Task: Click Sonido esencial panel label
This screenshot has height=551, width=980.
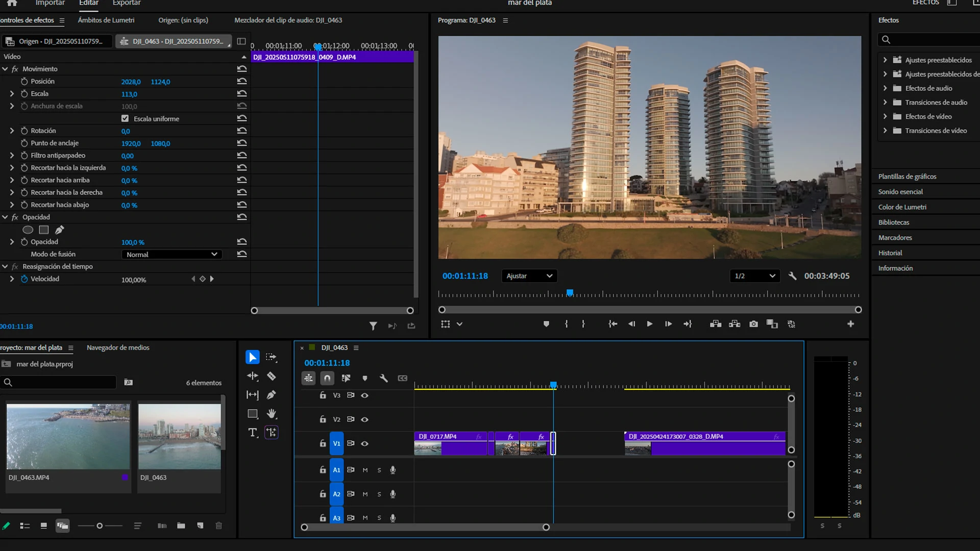Action: point(900,192)
